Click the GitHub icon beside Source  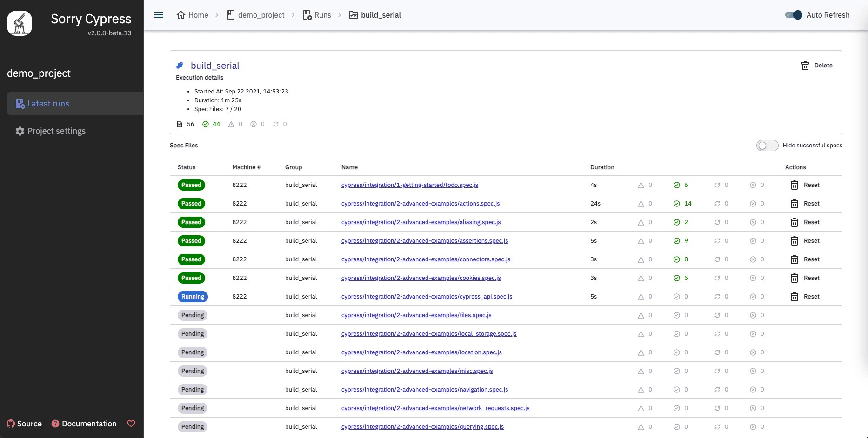[x=11, y=424]
